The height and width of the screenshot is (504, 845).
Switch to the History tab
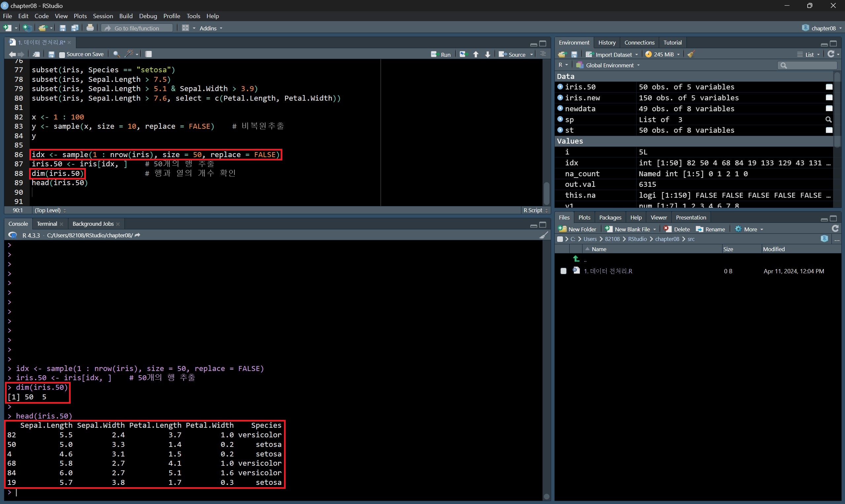tap(607, 43)
